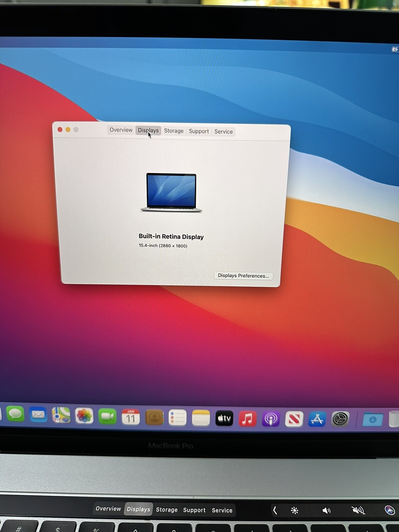Select the Displays tab in window
The width and height of the screenshot is (399, 532).
148,130
